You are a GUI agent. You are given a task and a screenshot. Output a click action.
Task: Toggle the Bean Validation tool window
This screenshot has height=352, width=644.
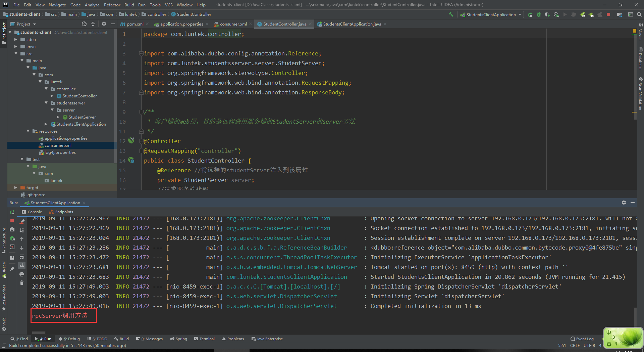click(640, 93)
